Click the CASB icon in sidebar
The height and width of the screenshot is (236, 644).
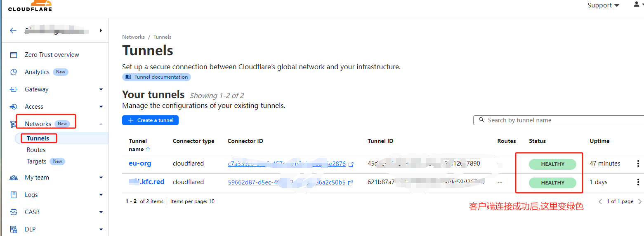pyautogui.click(x=14, y=212)
